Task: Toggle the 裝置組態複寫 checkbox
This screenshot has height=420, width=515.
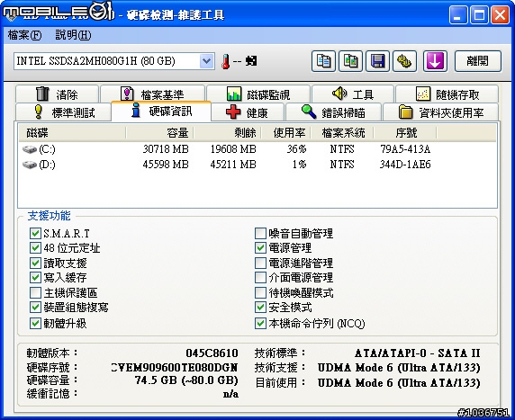Action: point(35,307)
